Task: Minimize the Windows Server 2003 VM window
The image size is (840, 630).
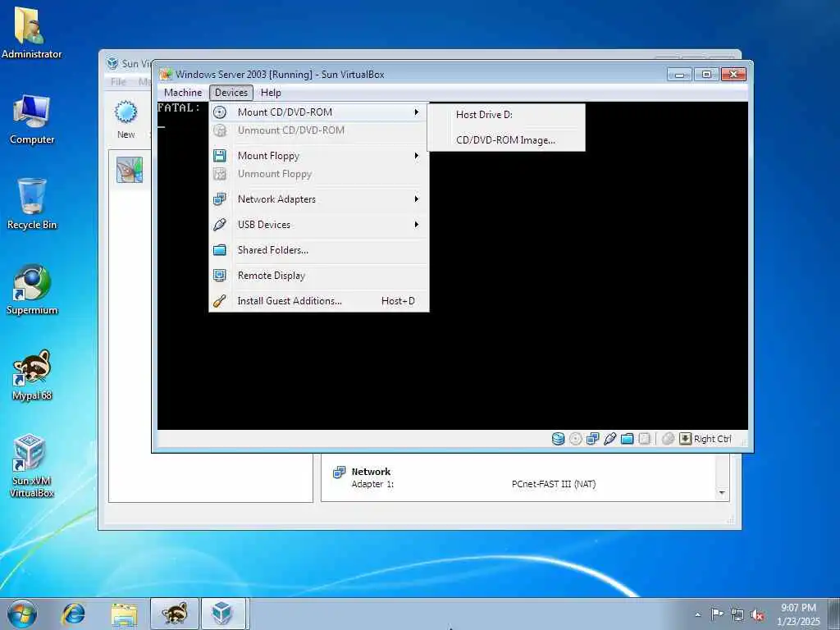Action: point(679,75)
